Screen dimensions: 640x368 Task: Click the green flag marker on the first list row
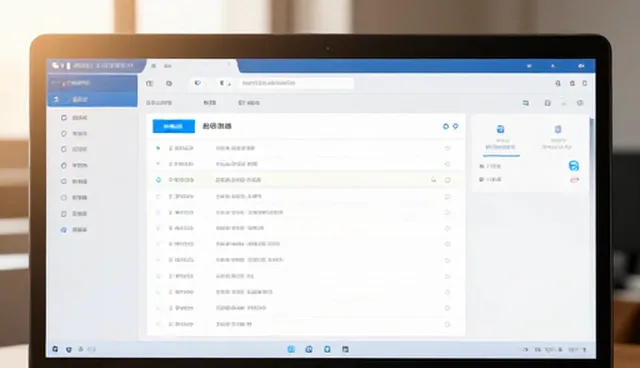click(158, 148)
